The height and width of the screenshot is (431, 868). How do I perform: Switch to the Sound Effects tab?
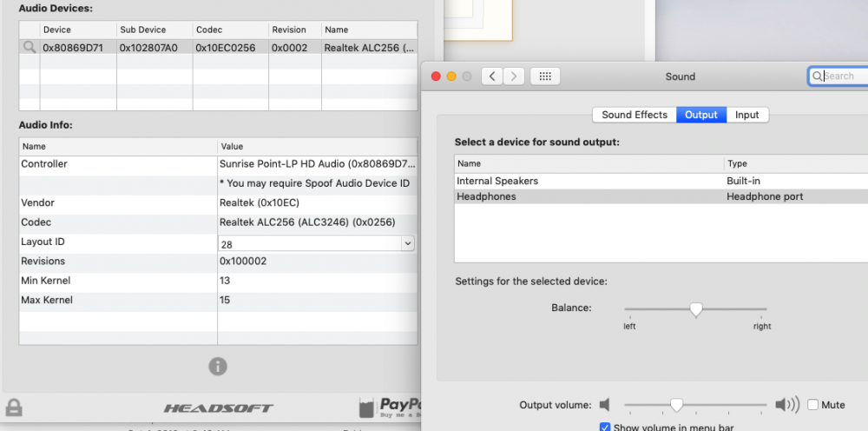[635, 115]
